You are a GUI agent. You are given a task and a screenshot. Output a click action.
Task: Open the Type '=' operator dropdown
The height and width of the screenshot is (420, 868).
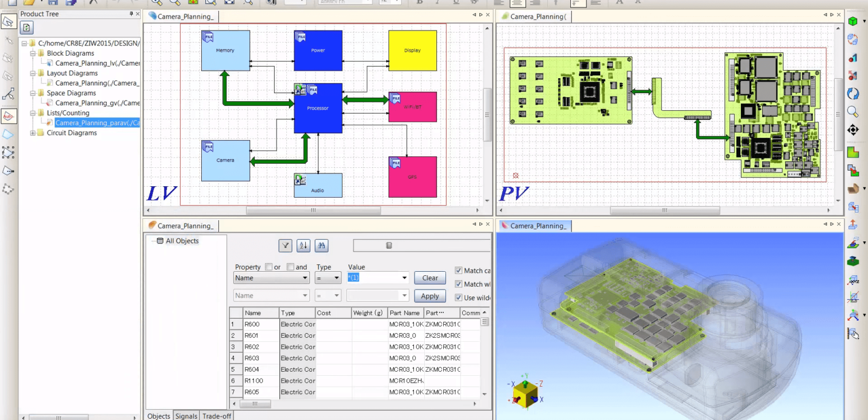328,278
